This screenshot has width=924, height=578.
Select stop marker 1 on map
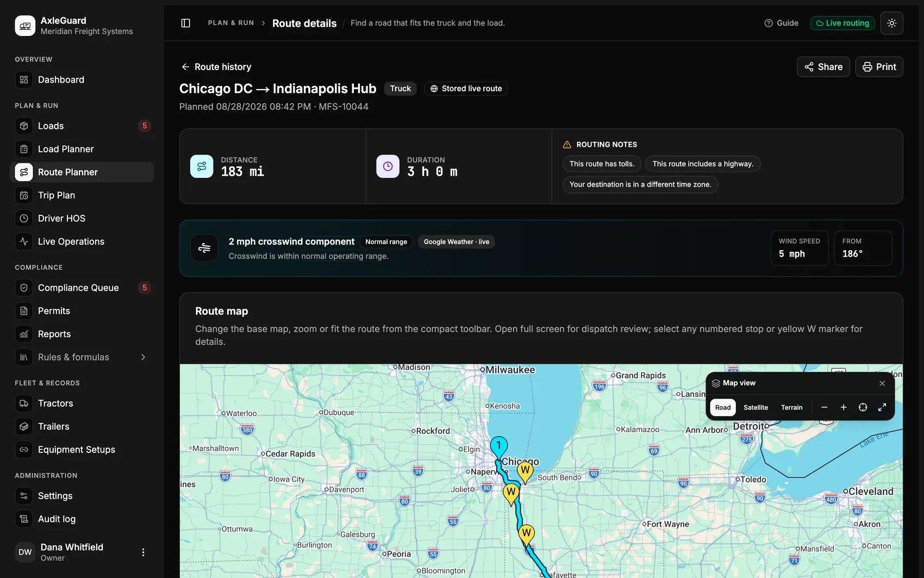498,446
